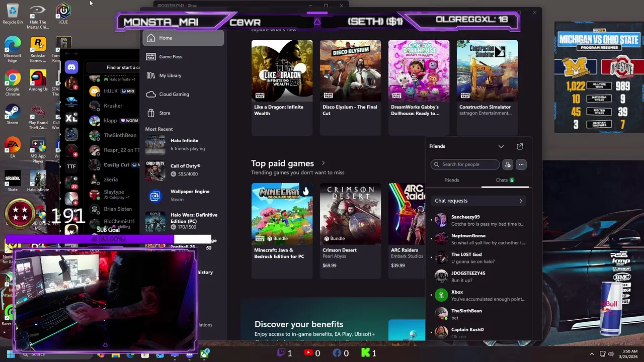Open the Xbox system message chat
Screen dimensions: 644x362
(478, 295)
